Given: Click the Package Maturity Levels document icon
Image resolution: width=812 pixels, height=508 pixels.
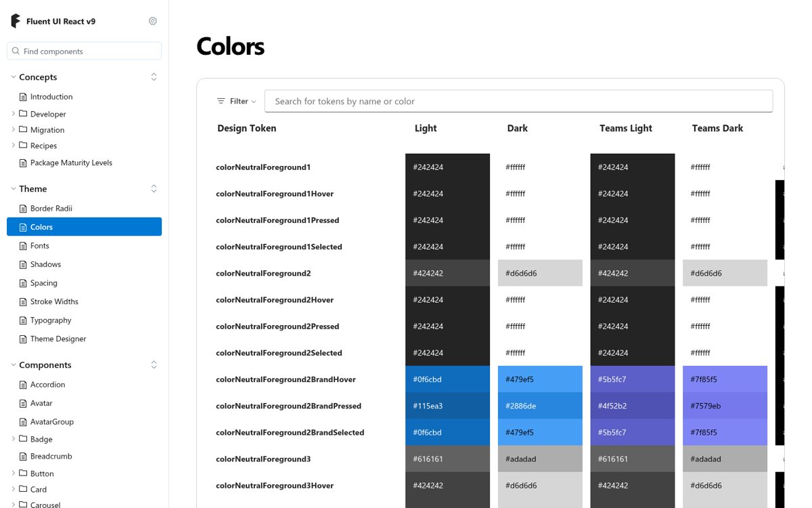Looking at the screenshot, I should click(x=23, y=163).
